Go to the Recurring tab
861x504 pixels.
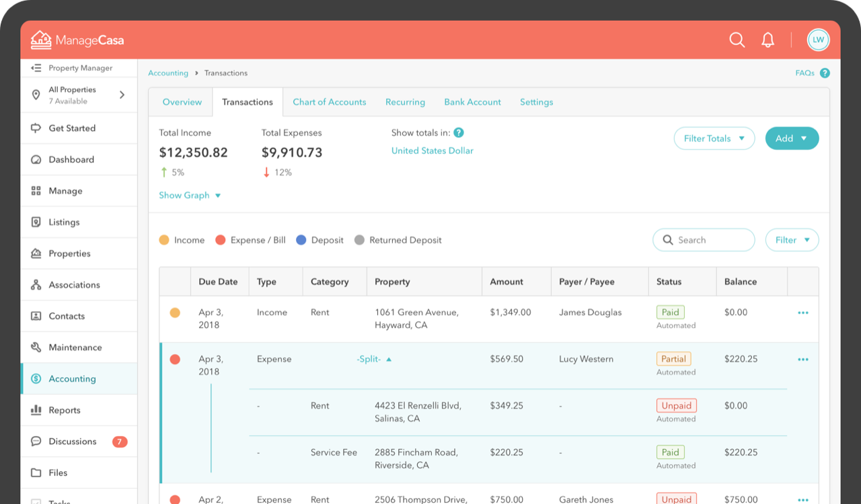[x=405, y=102]
